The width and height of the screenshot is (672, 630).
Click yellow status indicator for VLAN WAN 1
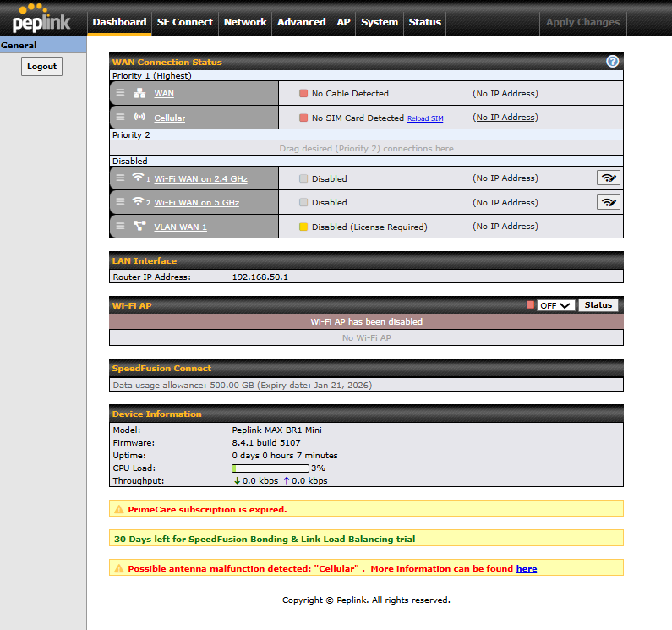click(x=303, y=227)
